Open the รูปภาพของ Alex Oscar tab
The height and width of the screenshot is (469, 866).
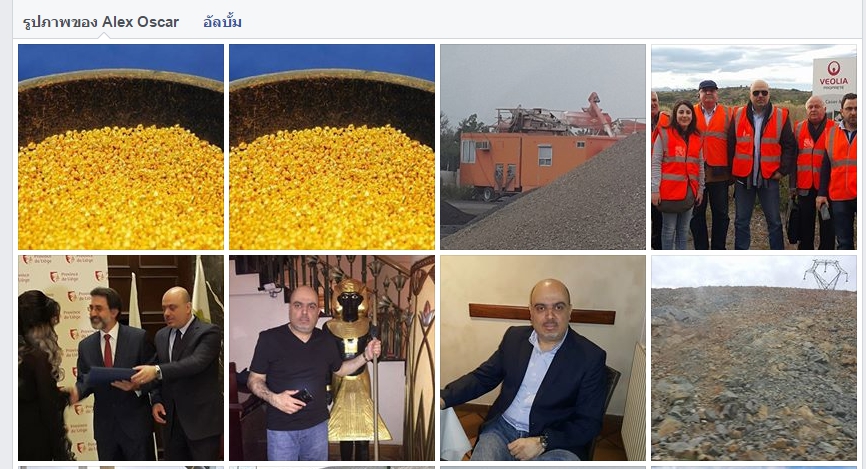(x=101, y=22)
